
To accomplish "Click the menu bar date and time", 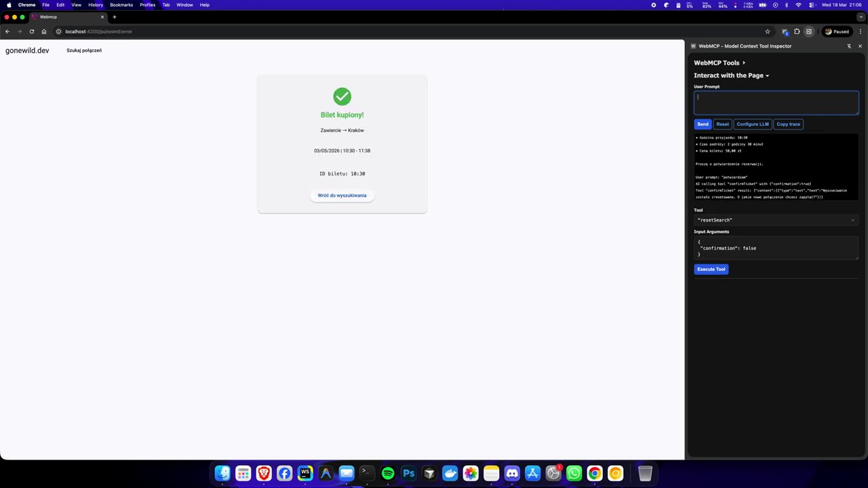I will 841,5.
